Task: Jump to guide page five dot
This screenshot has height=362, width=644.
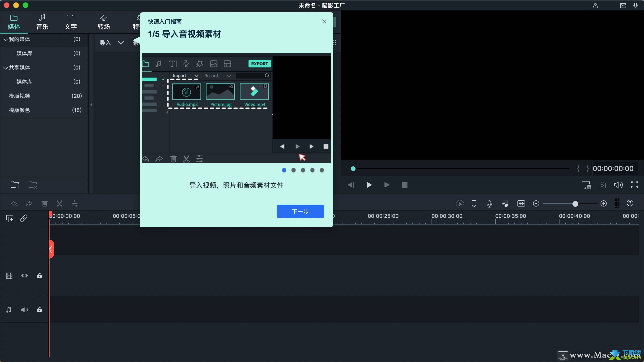Action: tap(322, 170)
